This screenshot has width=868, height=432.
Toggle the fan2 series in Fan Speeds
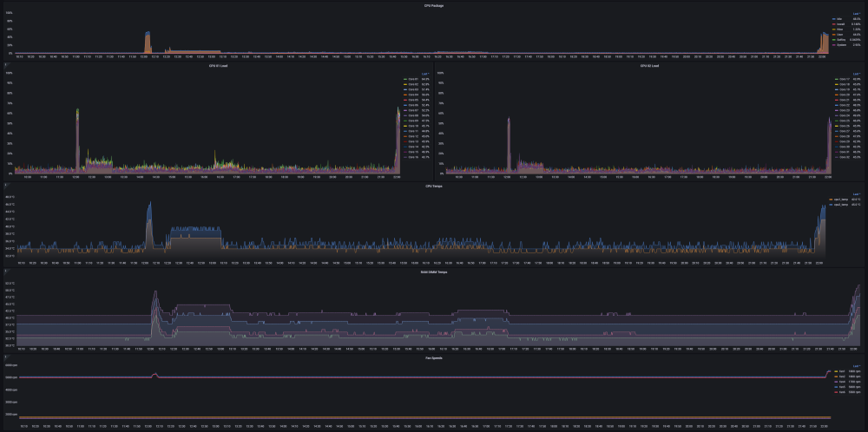tap(842, 376)
